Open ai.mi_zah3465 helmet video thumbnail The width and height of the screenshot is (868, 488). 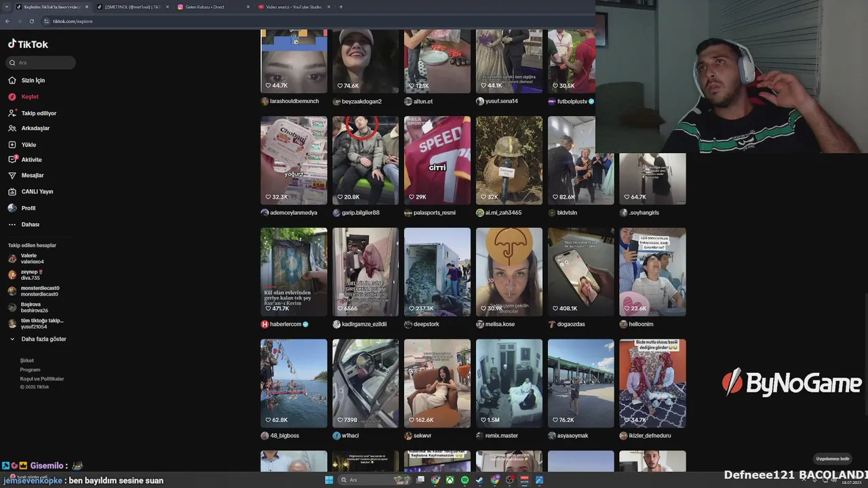(509, 160)
